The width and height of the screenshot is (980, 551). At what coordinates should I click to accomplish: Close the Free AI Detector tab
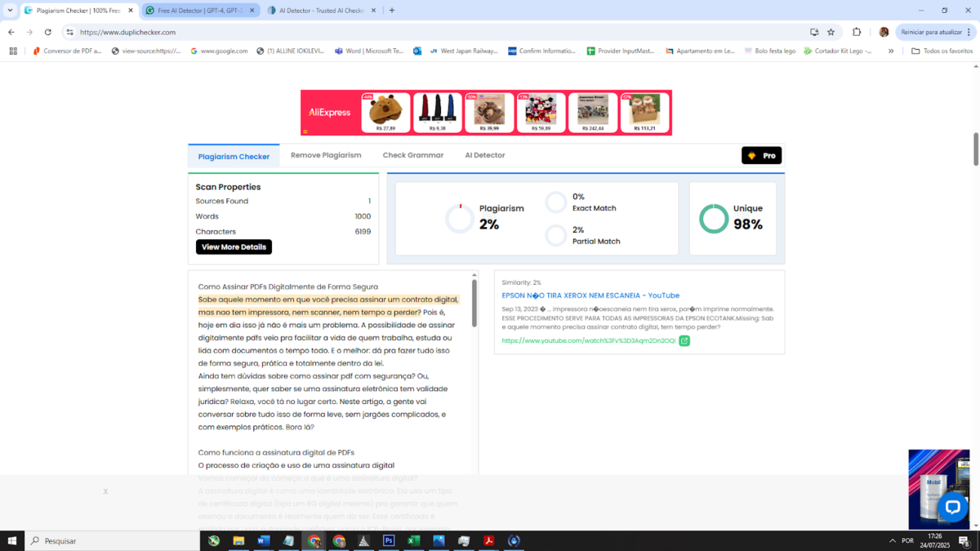(252, 11)
